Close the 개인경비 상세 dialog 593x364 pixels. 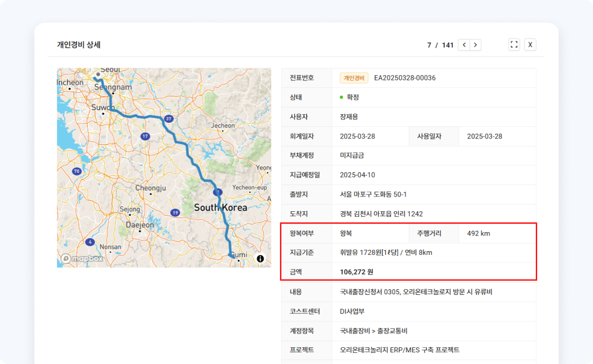click(x=530, y=44)
